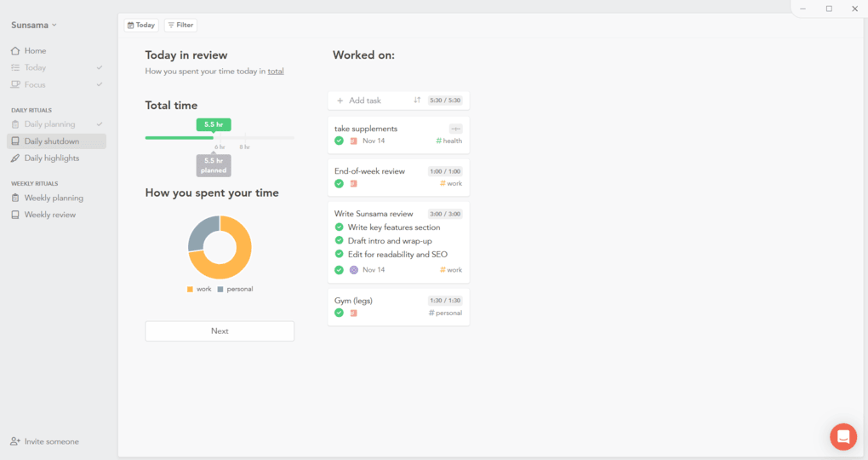Click the underlined total link
The image size is (868, 460).
pyautogui.click(x=276, y=72)
